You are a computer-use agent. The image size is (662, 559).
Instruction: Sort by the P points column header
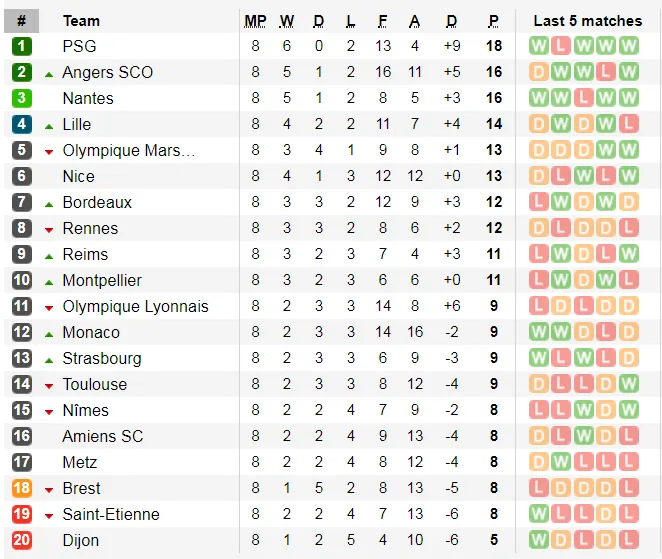pyautogui.click(x=494, y=21)
